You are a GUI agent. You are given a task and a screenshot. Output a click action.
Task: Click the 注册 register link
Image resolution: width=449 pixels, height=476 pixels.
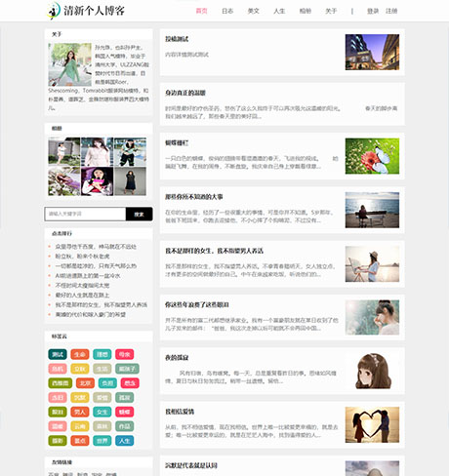tap(391, 11)
